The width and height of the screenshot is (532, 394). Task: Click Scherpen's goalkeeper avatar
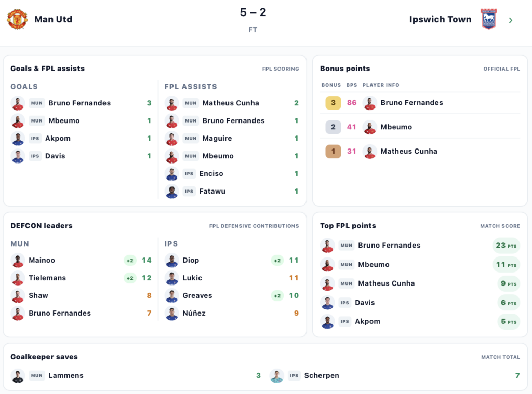277,376
